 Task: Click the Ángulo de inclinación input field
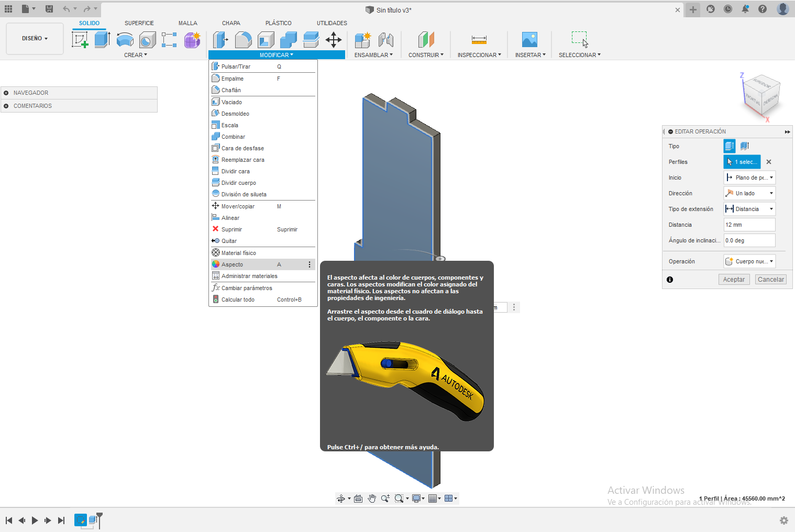pos(749,240)
